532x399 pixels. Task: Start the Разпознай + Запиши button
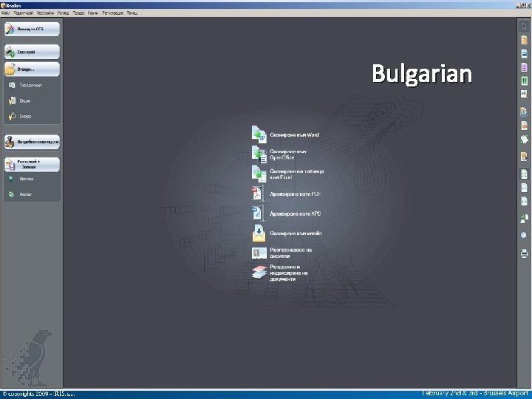click(x=32, y=165)
